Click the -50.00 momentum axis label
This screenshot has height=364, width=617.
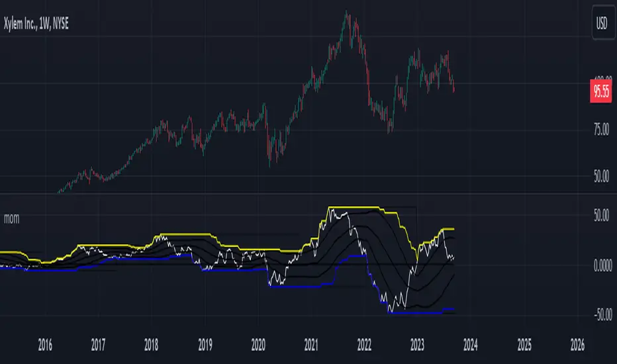(x=602, y=314)
